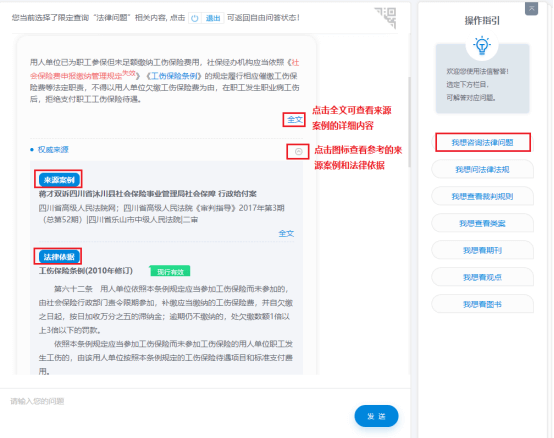This screenshot has width=554, height=438.
Task: Click the lightbulb icon in 操作指引
Action: tap(482, 45)
